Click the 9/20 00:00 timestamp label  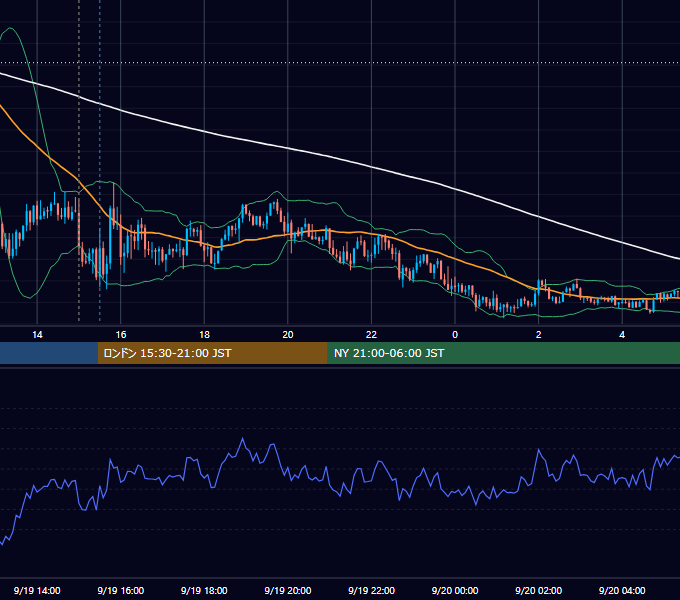tap(455, 590)
